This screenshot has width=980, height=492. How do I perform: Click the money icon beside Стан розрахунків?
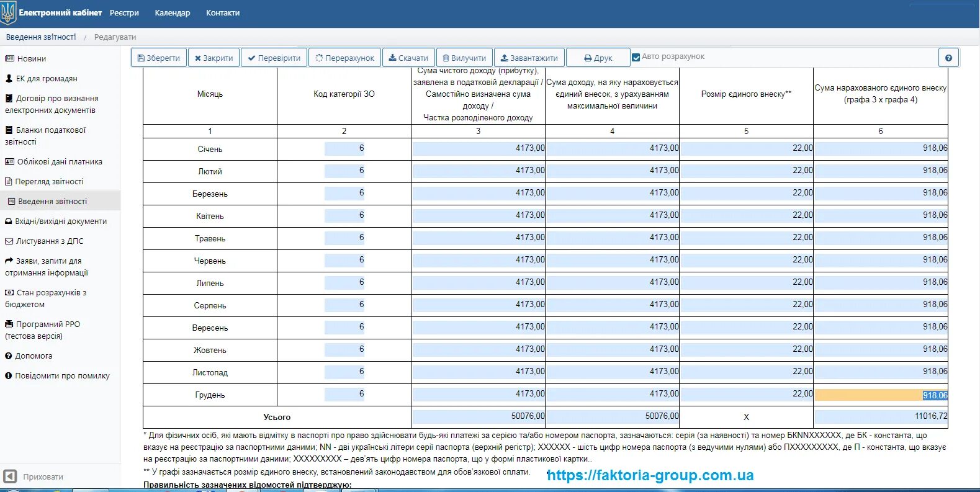click(9, 292)
